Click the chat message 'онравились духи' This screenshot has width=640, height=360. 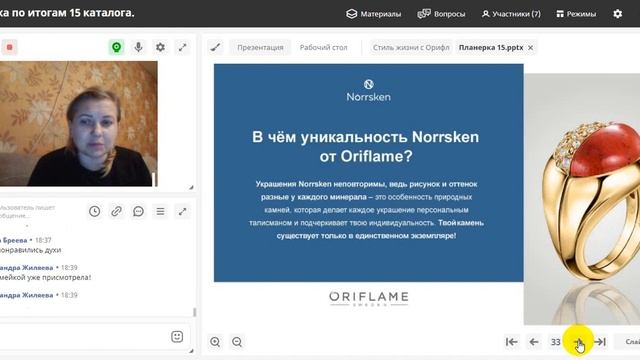31,250
